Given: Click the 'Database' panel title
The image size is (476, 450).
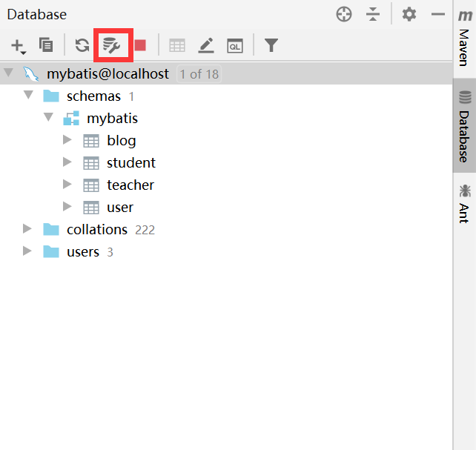Looking at the screenshot, I should tap(37, 14).
